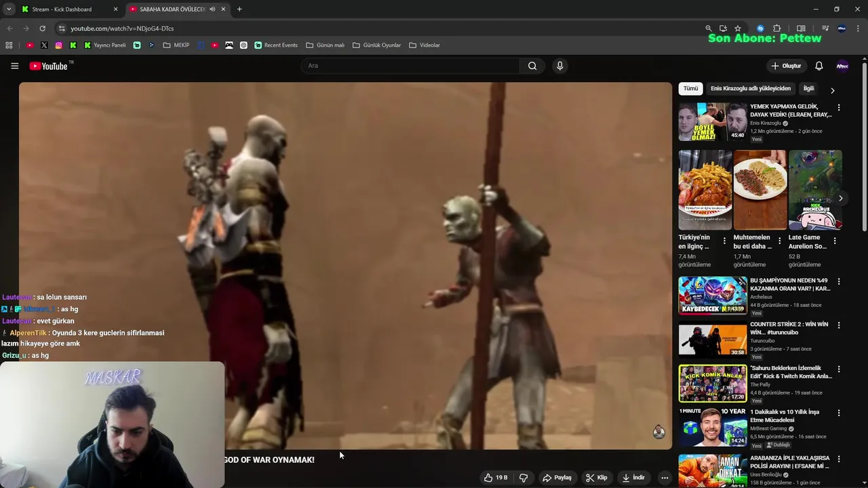Open the YEMEK YAPMAYA GELDİK video thumbnail
The image size is (868, 488).
pyautogui.click(x=713, y=122)
